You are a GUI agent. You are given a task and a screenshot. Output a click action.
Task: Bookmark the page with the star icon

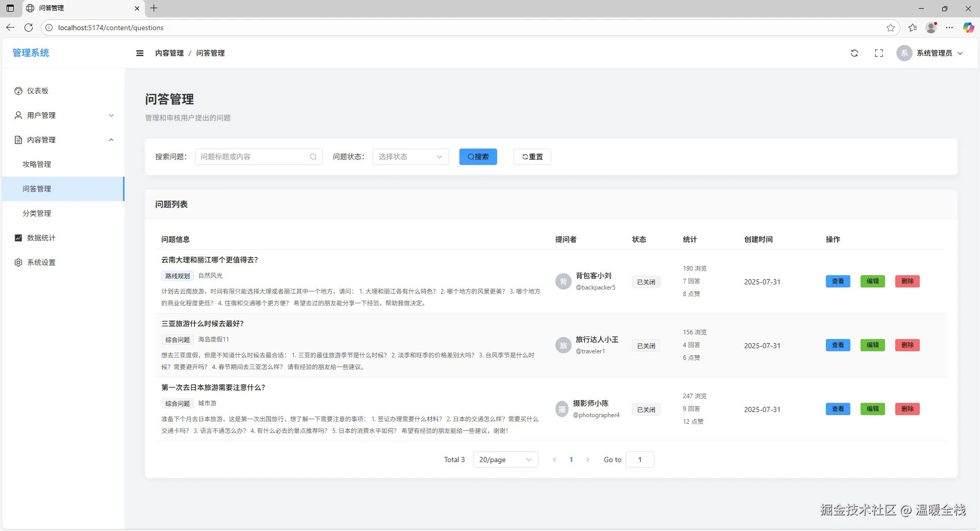click(891, 28)
